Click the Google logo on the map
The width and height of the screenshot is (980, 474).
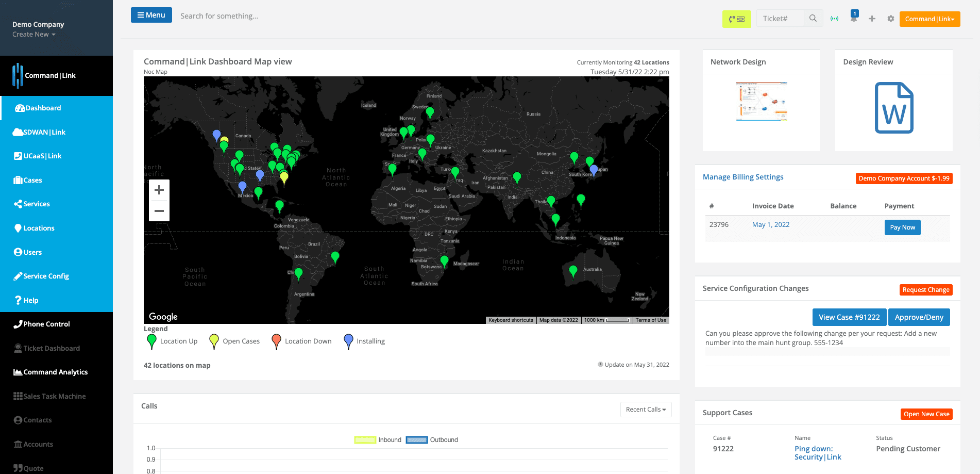pyautogui.click(x=163, y=317)
